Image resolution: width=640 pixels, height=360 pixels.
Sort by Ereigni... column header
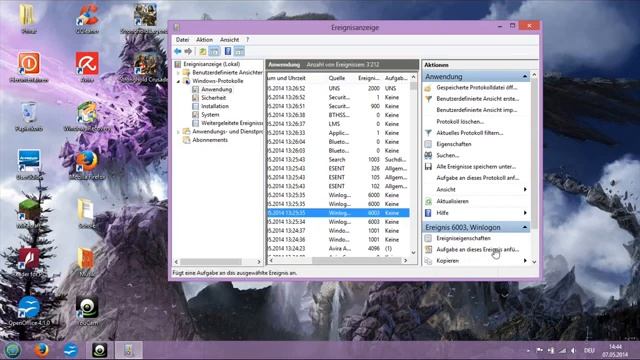368,78
